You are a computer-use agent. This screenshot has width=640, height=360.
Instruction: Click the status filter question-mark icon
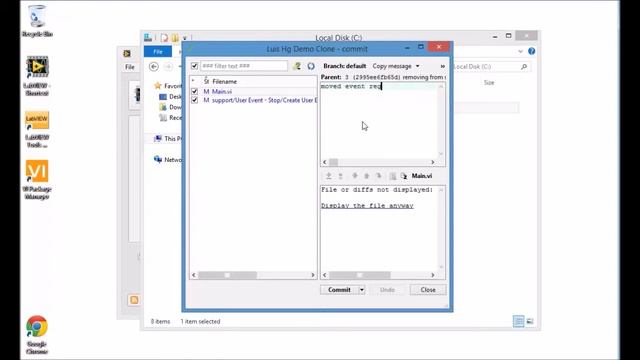pyautogui.click(x=297, y=66)
